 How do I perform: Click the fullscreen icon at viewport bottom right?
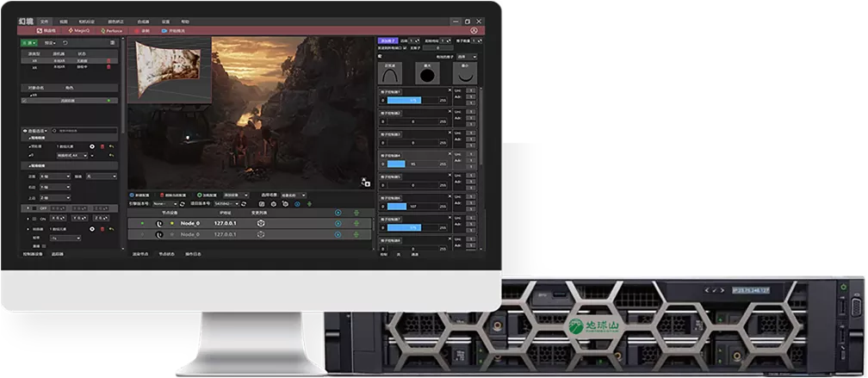(365, 182)
